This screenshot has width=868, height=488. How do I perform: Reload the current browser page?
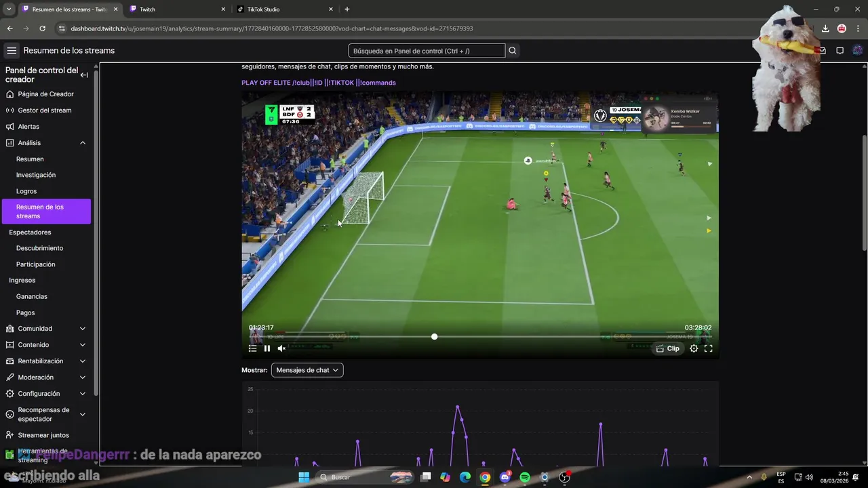click(42, 28)
